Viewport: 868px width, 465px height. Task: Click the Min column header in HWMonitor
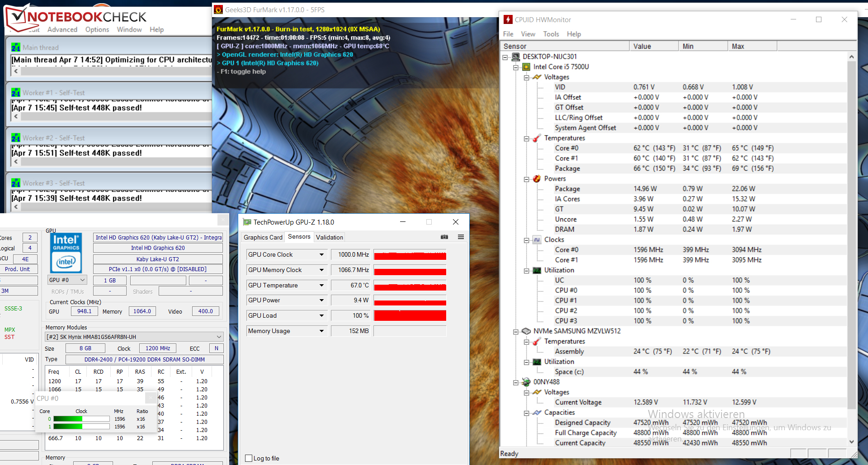click(x=703, y=46)
